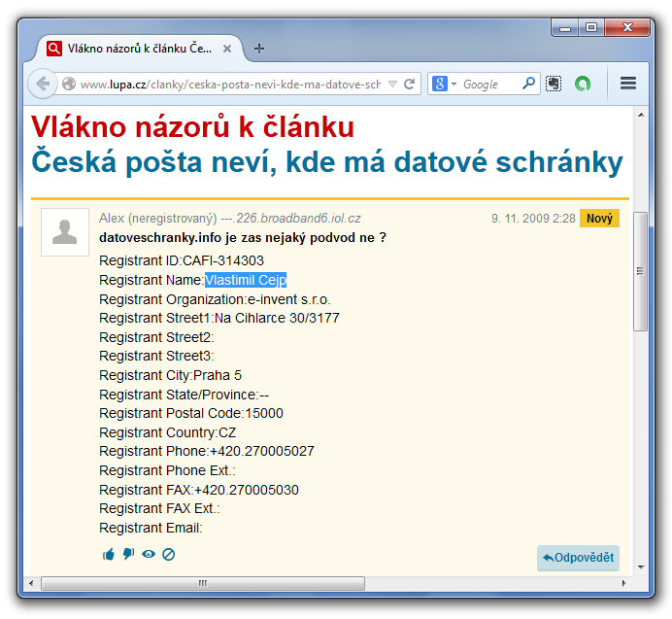Click the Odpovědět reply button
This screenshot has width=672, height=619.
pyautogui.click(x=578, y=558)
